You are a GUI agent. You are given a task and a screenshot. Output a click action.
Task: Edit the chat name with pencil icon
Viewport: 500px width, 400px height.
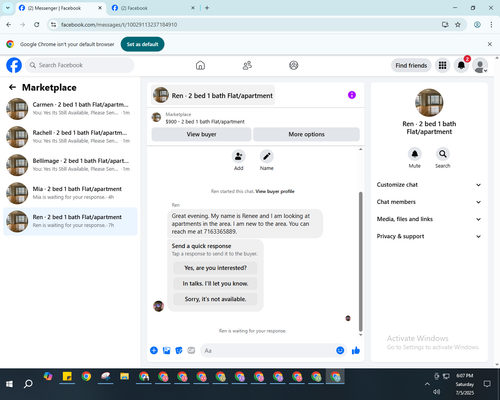(x=267, y=156)
